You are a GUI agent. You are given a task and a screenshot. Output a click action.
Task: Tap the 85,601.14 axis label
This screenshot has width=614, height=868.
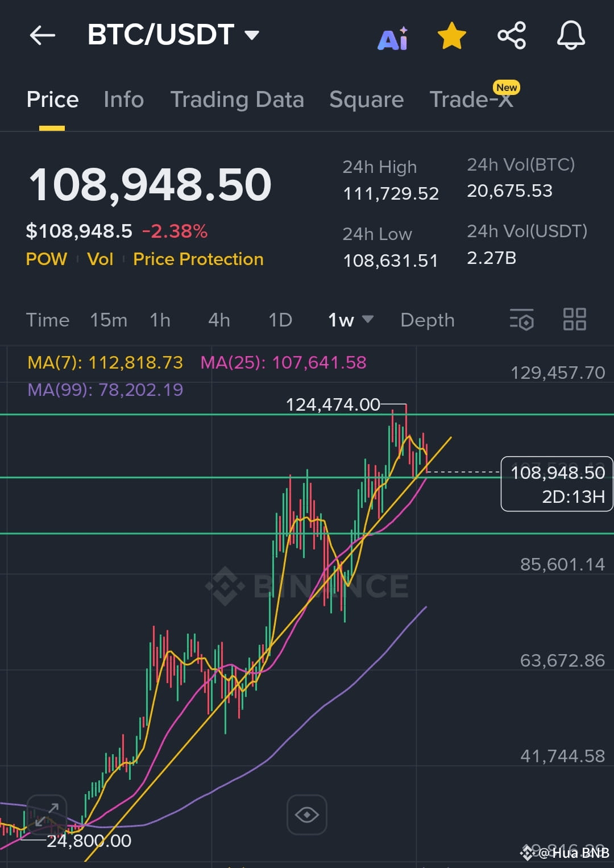point(562,564)
